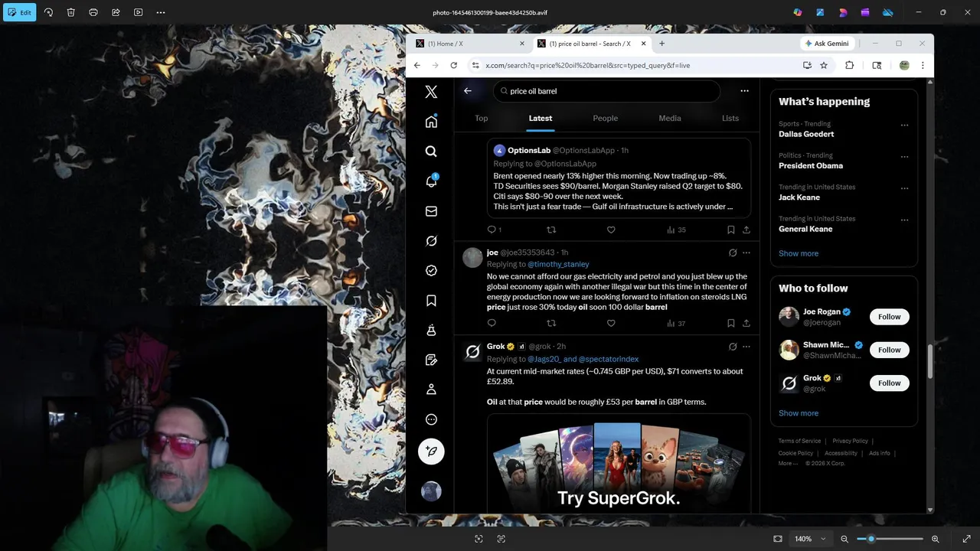Open the Media tab
Viewport: 980px width, 551px height.
670,119
